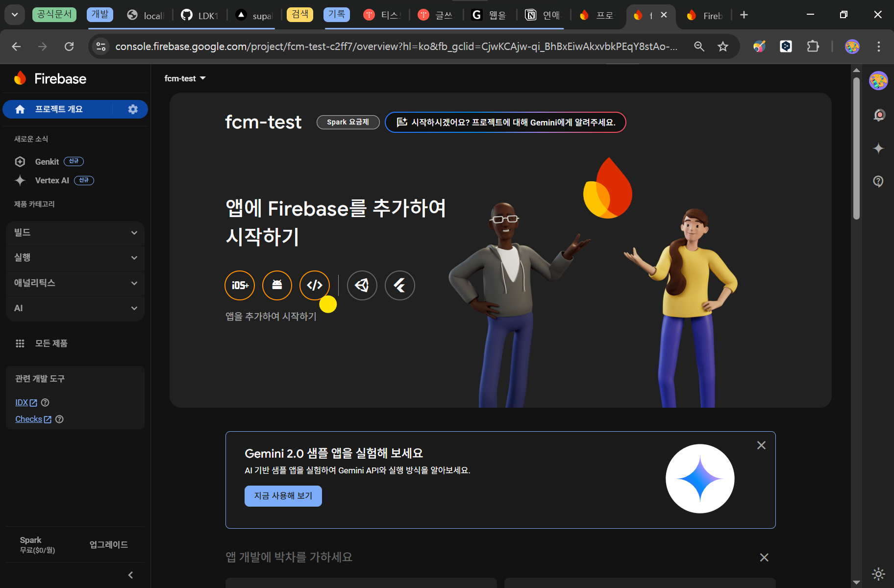894x588 pixels.
Task: Open the fcm-test project dropdown
Action: pos(185,78)
